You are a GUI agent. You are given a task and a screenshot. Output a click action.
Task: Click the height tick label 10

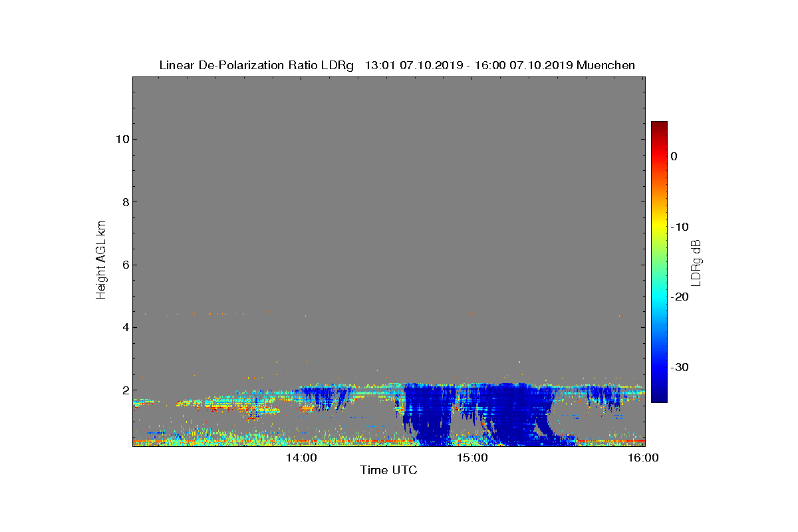(x=122, y=139)
